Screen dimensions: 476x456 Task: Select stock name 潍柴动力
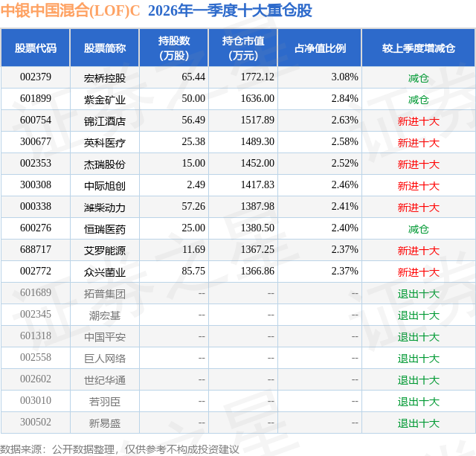tap(105, 208)
